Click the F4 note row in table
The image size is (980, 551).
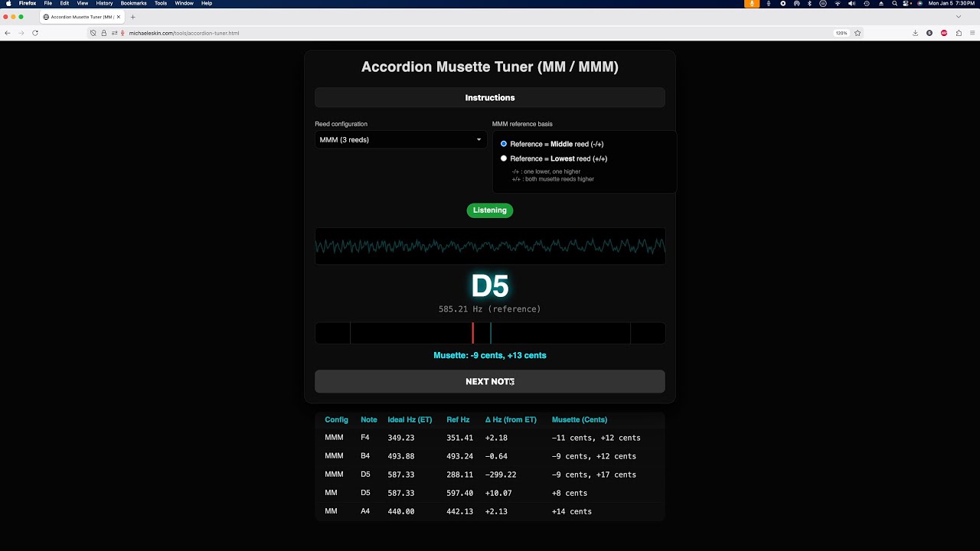[490, 438]
